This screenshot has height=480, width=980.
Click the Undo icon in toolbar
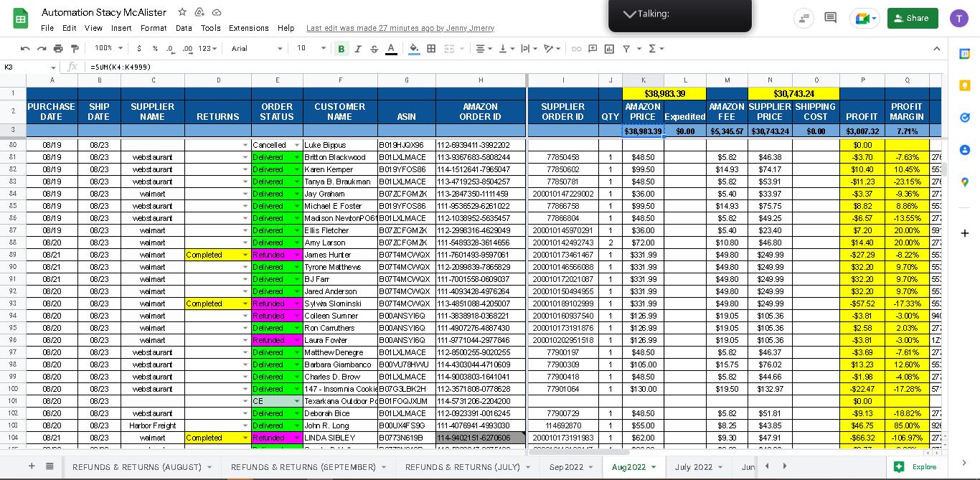click(25, 48)
